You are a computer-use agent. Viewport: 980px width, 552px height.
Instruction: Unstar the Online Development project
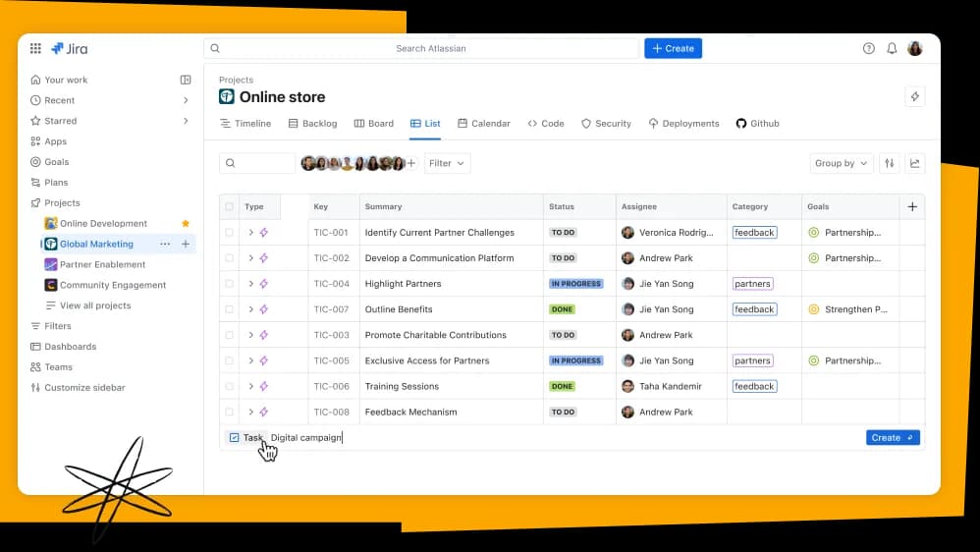tap(186, 223)
